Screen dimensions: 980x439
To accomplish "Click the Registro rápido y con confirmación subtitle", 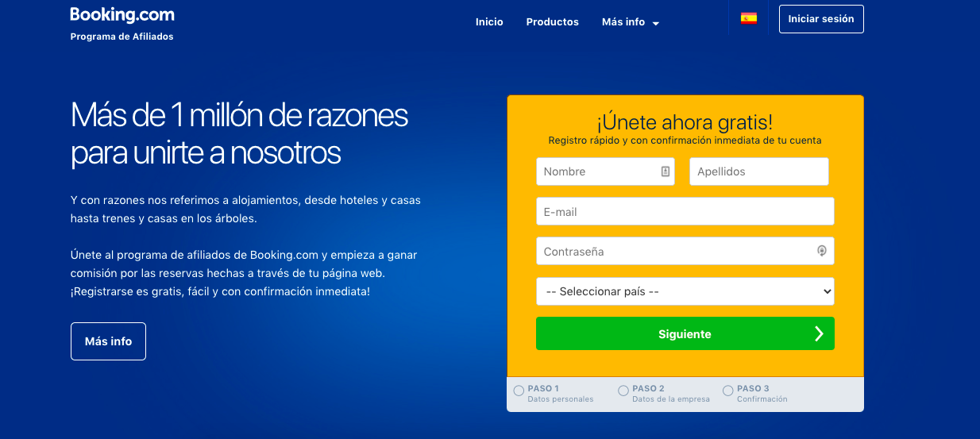I will point(685,141).
